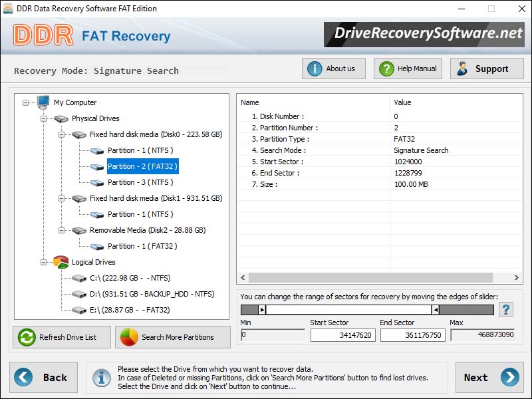The width and height of the screenshot is (532, 399).
Task: Select D:\ BACKUP_HDD logical drive
Action: click(x=152, y=294)
